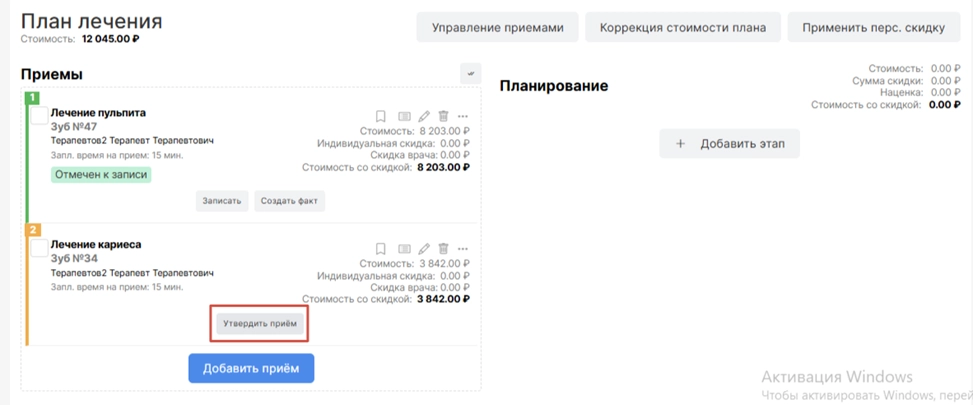Viewport: 973px width, 405px height.
Task: Tick the Лечение кариеса checkbox
Action: pos(39,248)
